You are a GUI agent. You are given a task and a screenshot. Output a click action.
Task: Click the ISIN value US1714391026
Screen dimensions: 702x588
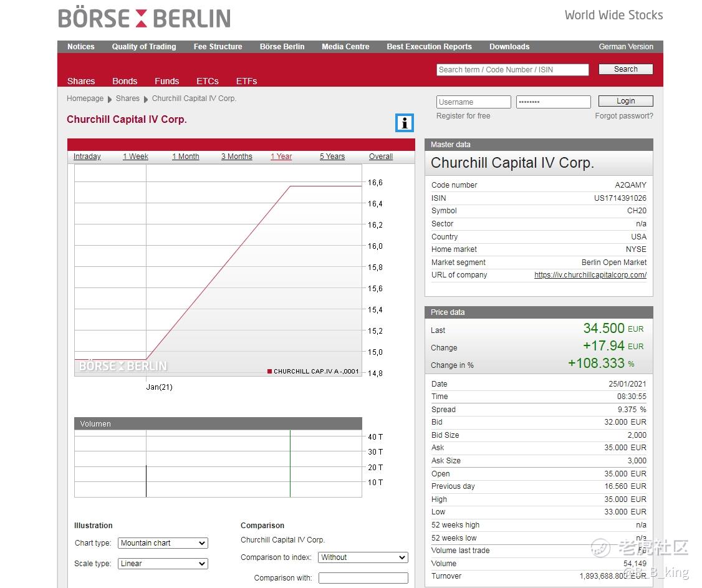click(x=620, y=198)
